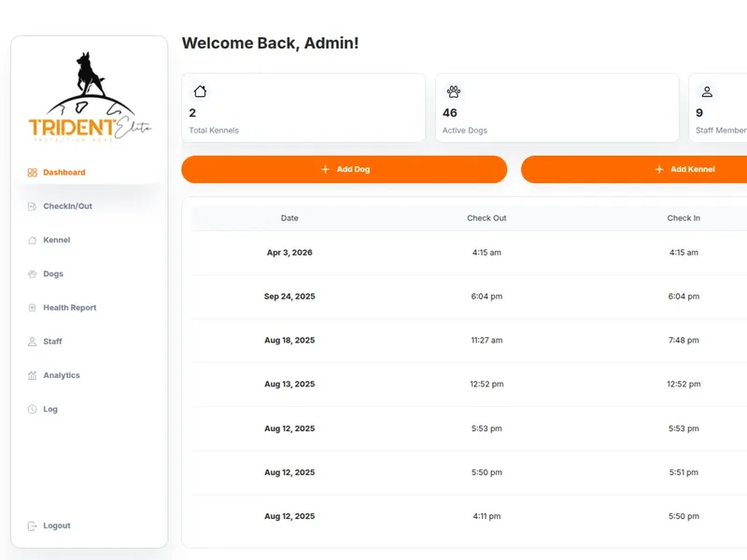Click the Log clock icon
This screenshot has width=747, height=560.
tap(32, 409)
